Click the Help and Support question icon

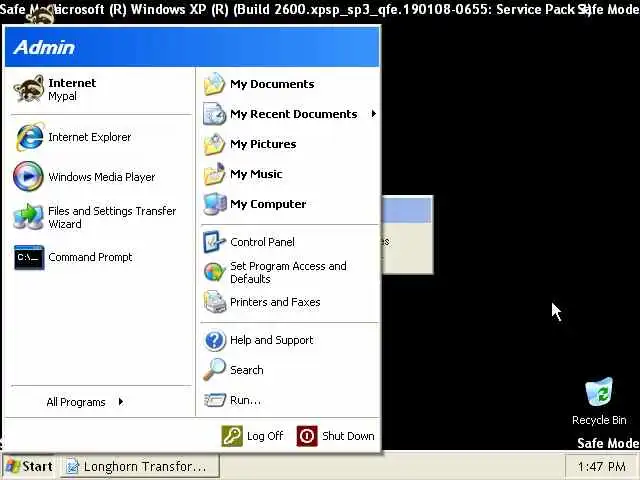[x=214, y=340]
